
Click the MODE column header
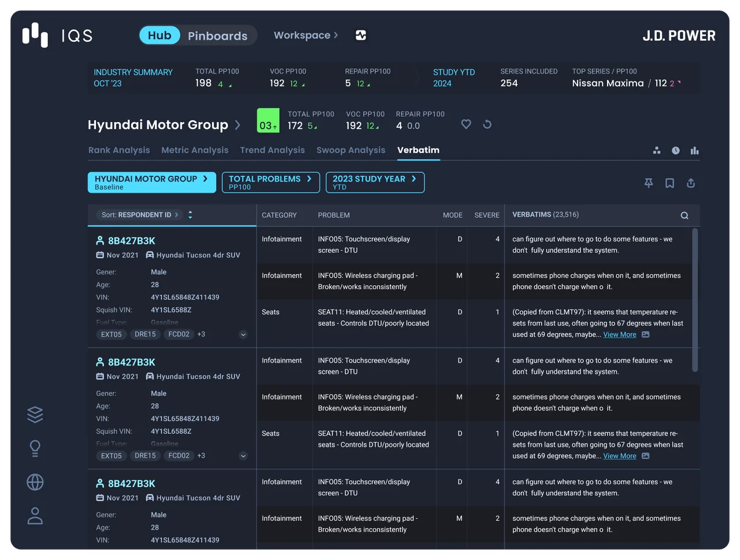[x=453, y=215]
